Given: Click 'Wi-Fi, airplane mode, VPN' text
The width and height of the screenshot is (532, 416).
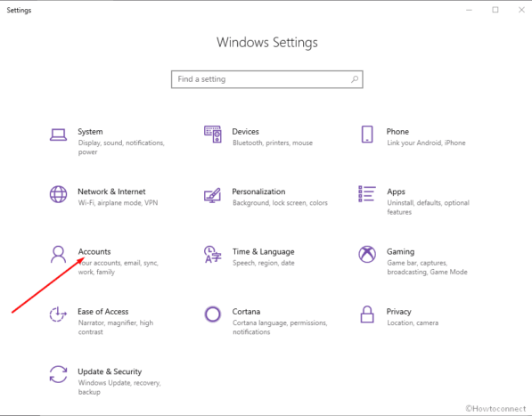Looking at the screenshot, I should [x=118, y=203].
